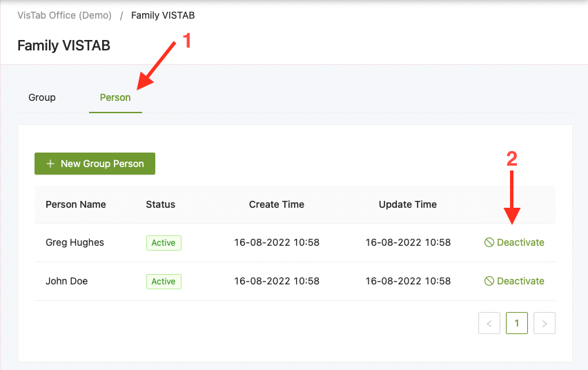The width and height of the screenshot is (588, 370).
Task: Deactivate John Doe via the Deactivate link
Action: click(x=520, y=281)
